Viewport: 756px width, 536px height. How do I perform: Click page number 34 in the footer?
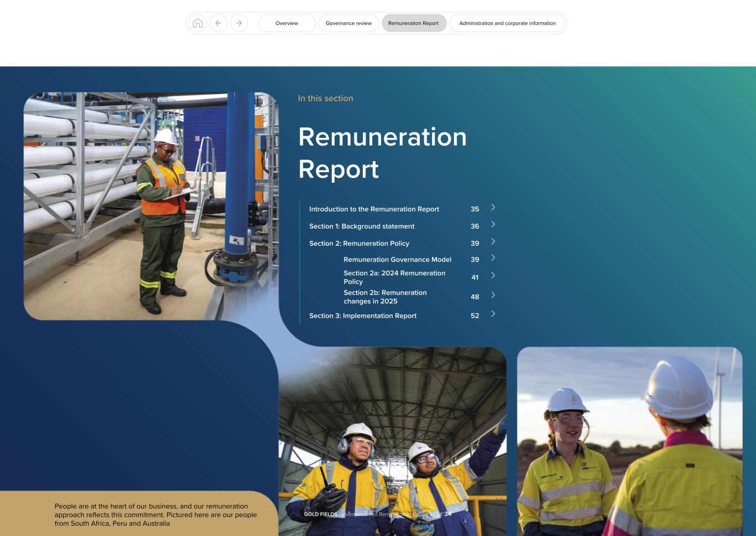pyautogui.click(x=446, y=514)
